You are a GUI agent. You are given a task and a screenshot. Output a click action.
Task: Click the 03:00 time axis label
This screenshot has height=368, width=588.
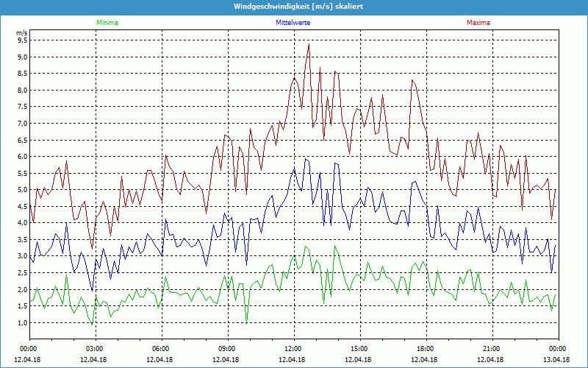[x=96, y=349]
